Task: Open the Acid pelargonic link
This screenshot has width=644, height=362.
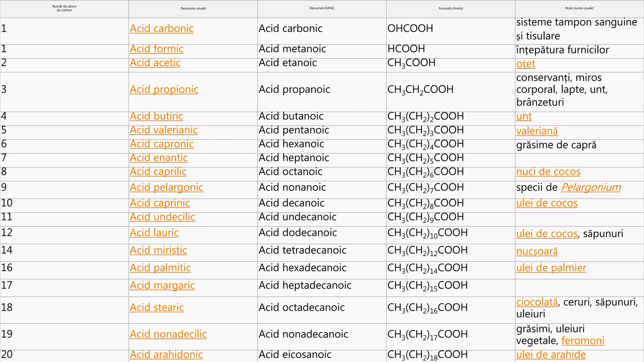Action: pos(166,187)
